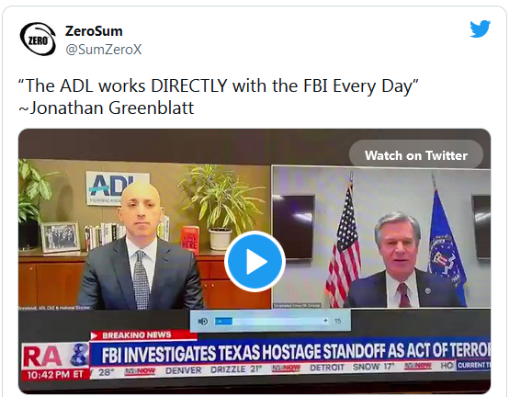Open the ZeroSum display name link
The image size is (532, 397).
pos(94,31)
